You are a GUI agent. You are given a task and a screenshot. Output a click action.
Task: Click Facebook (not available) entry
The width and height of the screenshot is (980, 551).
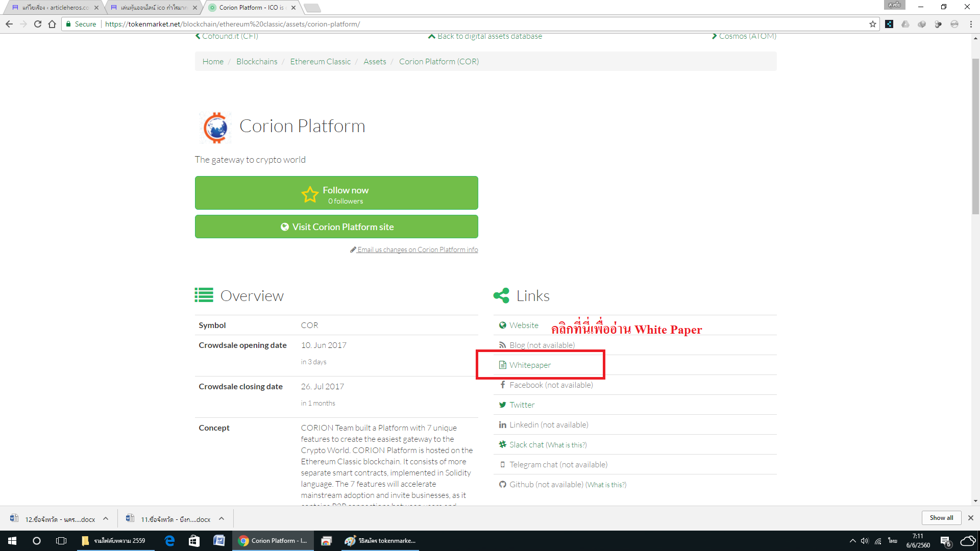point(551,385)
